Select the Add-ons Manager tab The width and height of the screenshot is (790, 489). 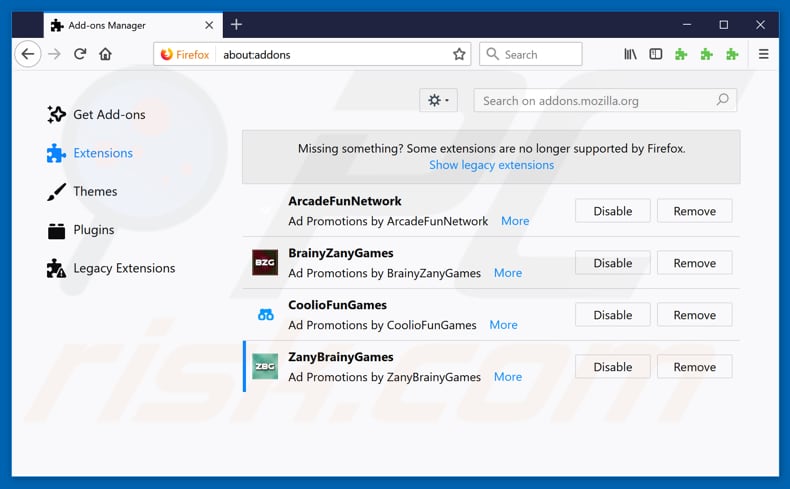pos(133,25)
